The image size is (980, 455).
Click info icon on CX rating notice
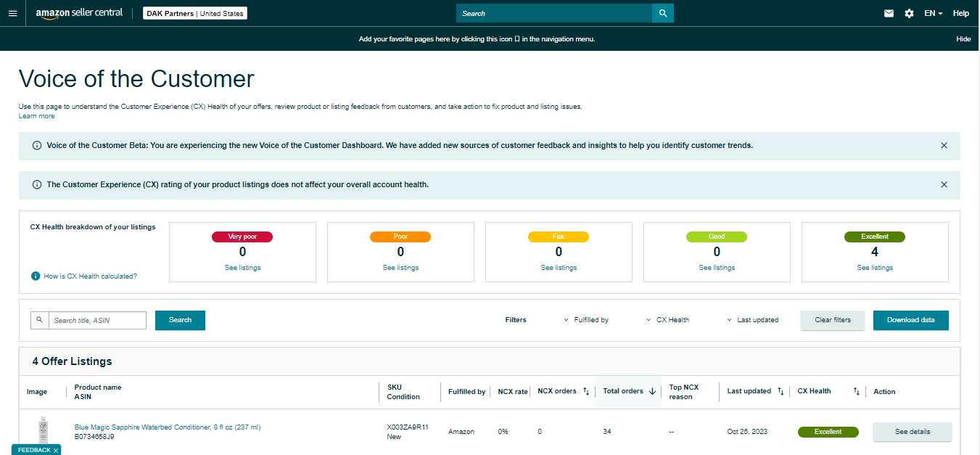click(x=37, y=184)
